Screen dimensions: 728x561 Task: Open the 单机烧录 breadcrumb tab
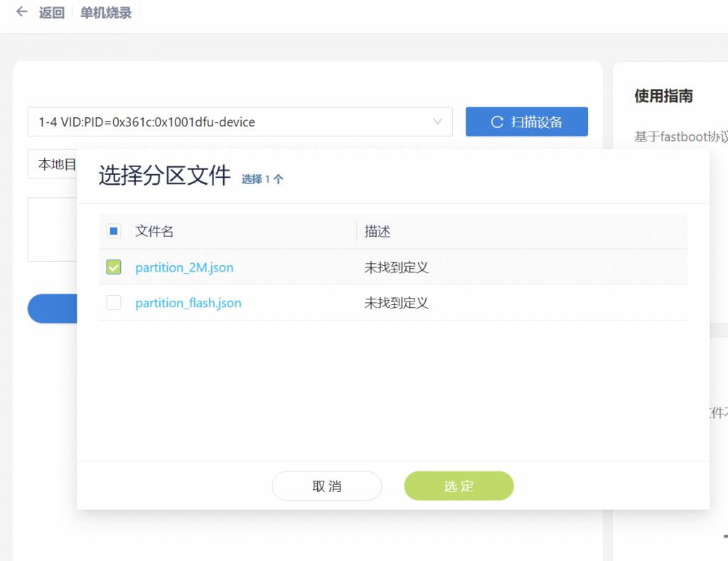(106, 13)
